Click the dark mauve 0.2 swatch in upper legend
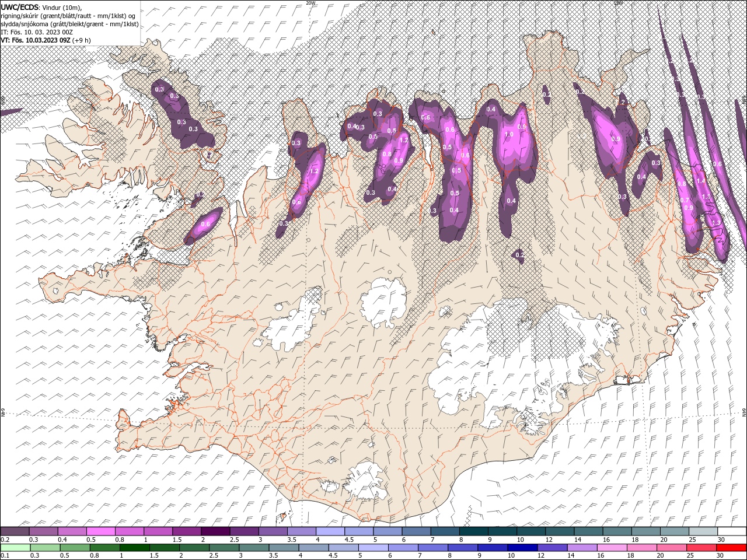The image size is (747, 560). [15, 531]
